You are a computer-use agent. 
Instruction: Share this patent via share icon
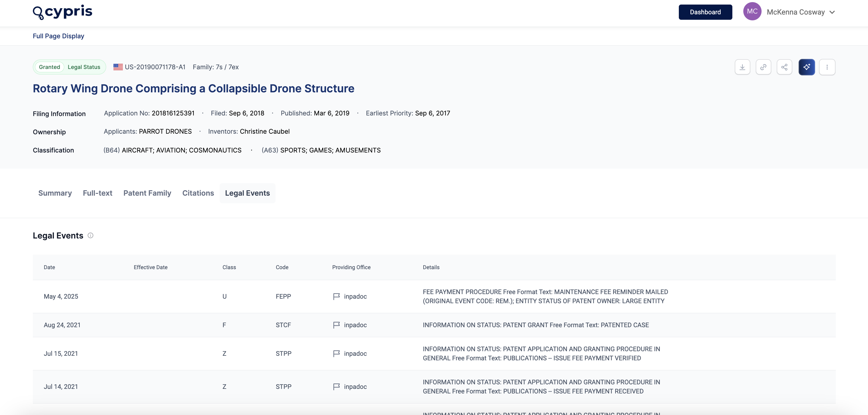(784, 67)
